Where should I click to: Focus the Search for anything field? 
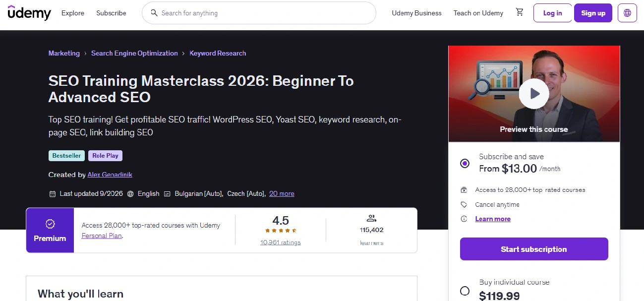259,13
